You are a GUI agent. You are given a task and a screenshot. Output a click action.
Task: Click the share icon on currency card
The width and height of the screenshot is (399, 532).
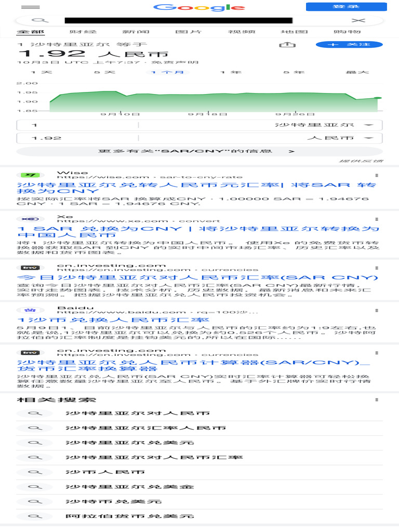[x=287, y=45]
